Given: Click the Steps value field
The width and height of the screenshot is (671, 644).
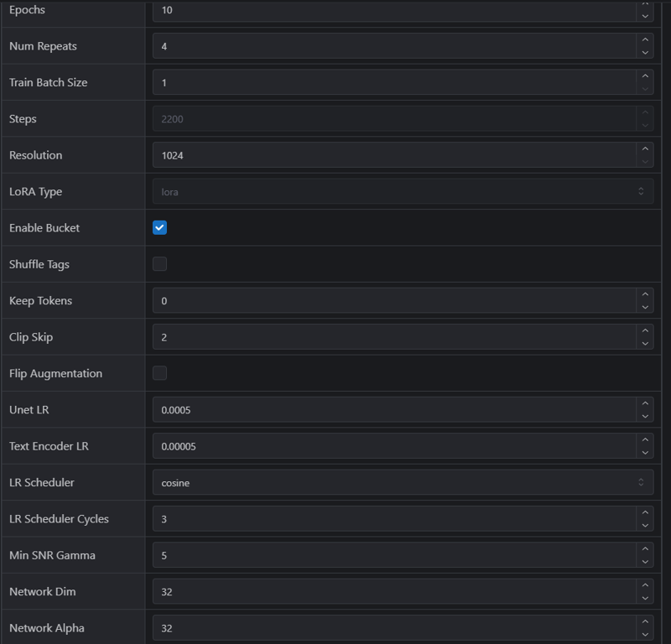Looking at the screenshot, I should pyautogui.click(x=394, y=118).
